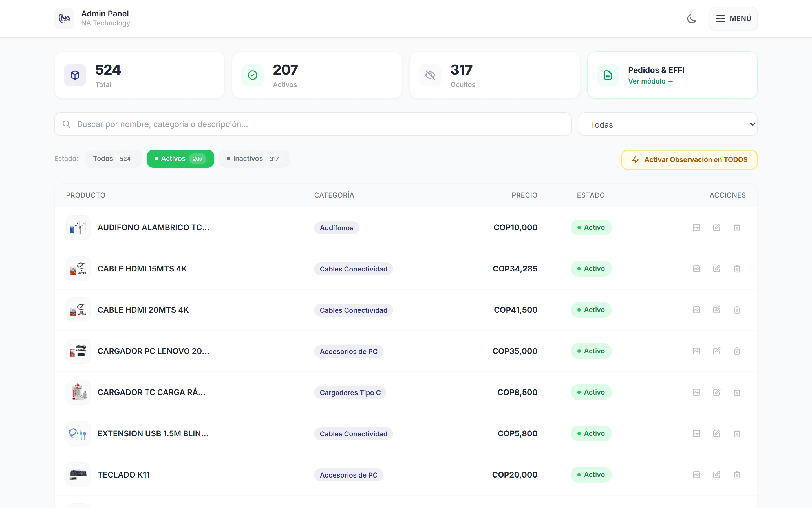Click Activar Observación en TODOS button
This screenshot has height=508, width=812.
[x=689, y=159]
